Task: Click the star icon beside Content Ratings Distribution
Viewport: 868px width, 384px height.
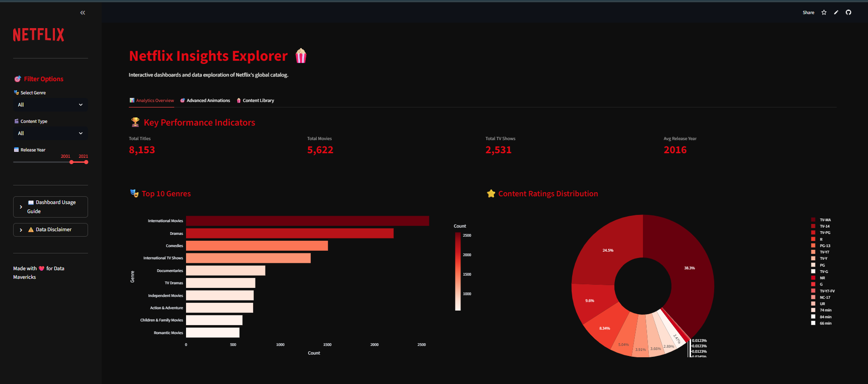Action: click(491, 194)
